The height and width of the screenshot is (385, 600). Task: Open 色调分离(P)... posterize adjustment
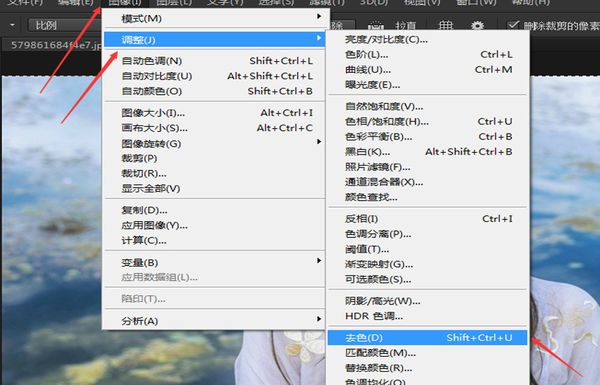coord(428,234)
